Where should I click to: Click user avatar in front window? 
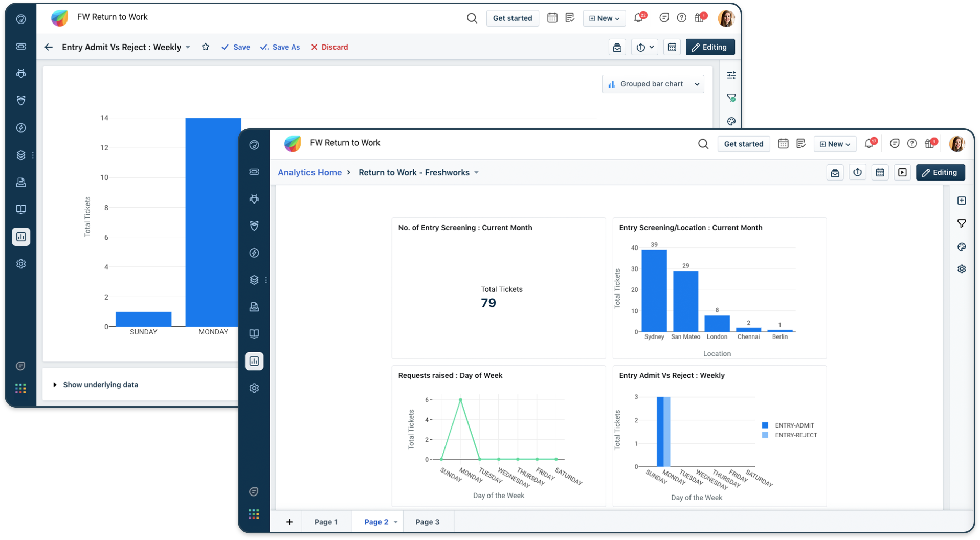957,144
